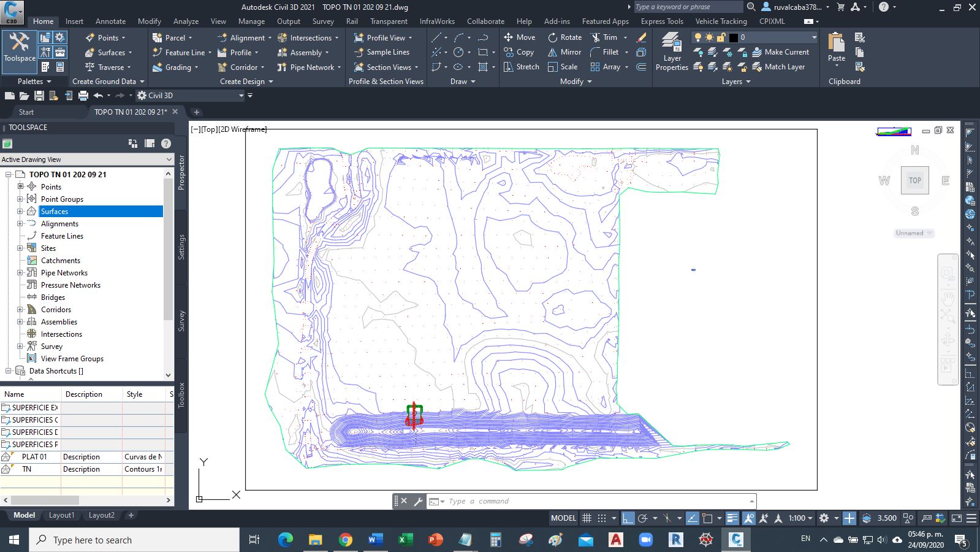Click the Plot printer icon
The image size is (980, 552).
(x=83, y=96)
